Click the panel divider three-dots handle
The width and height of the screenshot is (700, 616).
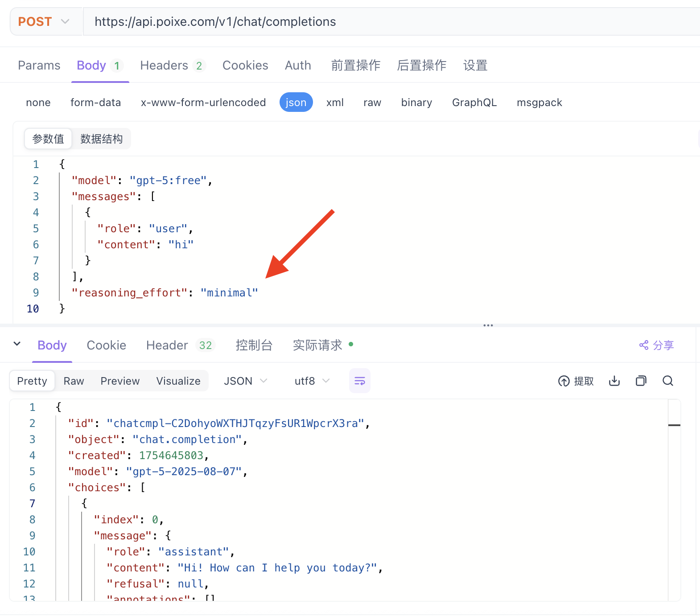488,325
